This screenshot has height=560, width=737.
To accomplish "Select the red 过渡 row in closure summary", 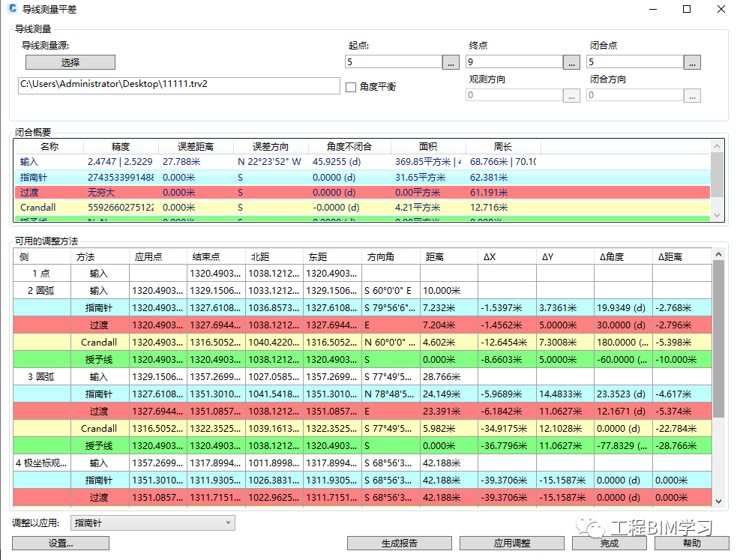I will [362, 192].
